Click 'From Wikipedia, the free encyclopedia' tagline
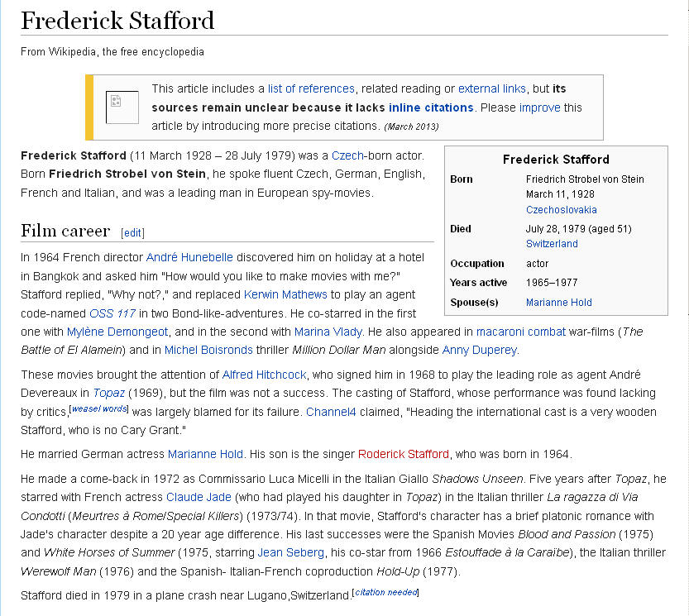The height and width of the screenshot is (616, 689). tap(112, 52)
